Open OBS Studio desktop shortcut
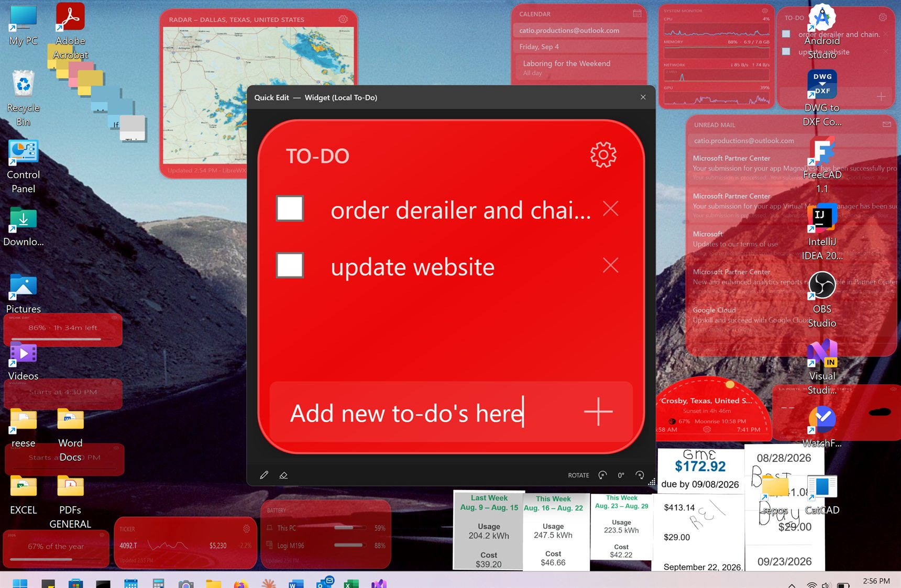Screen dimensions: 901x588 [822, 299]
